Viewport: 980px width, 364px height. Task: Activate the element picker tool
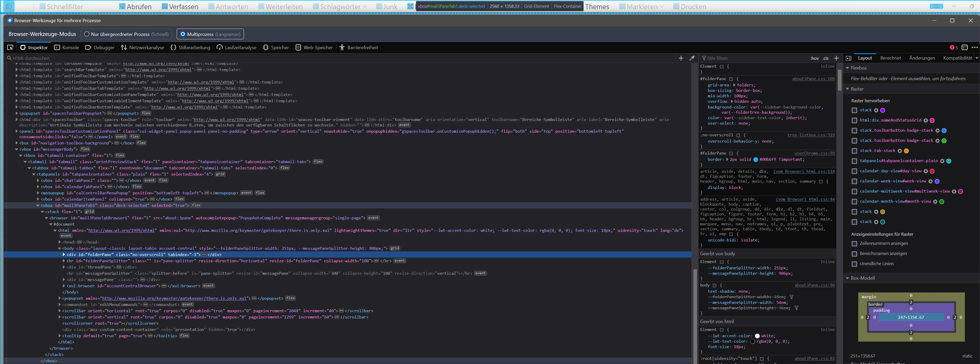pos(10,48)
